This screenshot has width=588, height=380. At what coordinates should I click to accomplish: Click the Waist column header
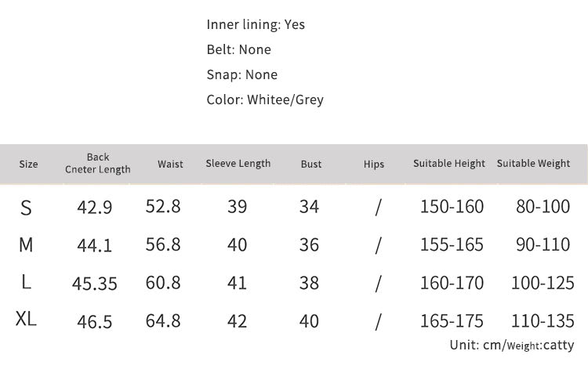(170, 164)
